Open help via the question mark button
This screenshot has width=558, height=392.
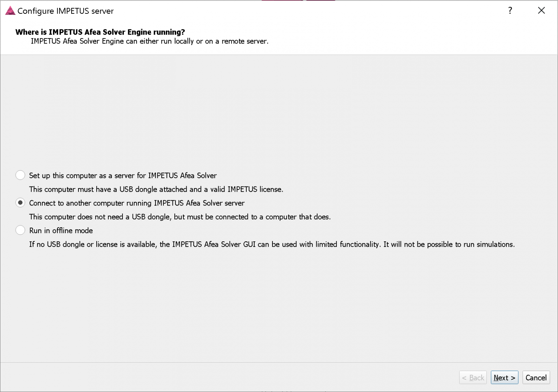pyautogui.click(x=510, y=11)
